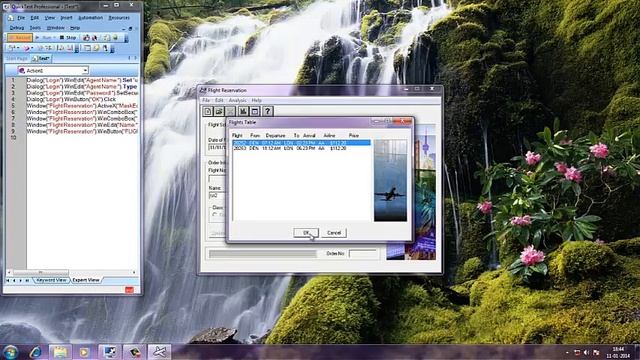This screenshot has height=360, width=640.
Task: Click the home icon in QuickTest menu bar
Action: click(x=11, y=18)
